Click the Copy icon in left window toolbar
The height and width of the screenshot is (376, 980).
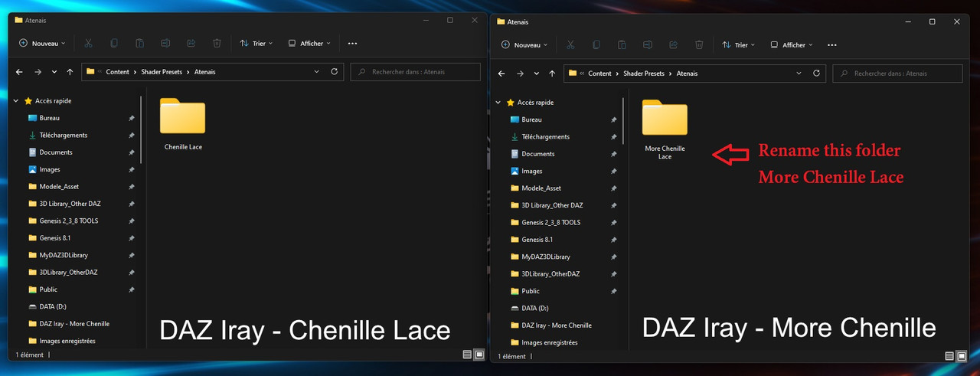point(114,44)
